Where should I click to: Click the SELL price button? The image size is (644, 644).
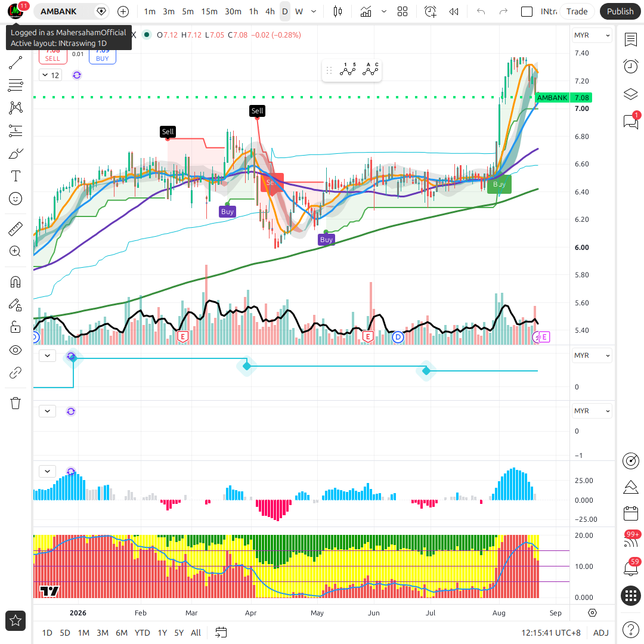tap(52, 57)
